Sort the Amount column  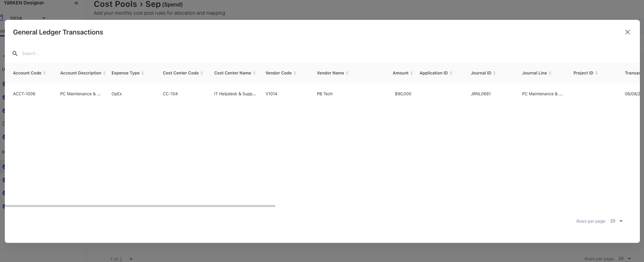click(x=411, y=73)
